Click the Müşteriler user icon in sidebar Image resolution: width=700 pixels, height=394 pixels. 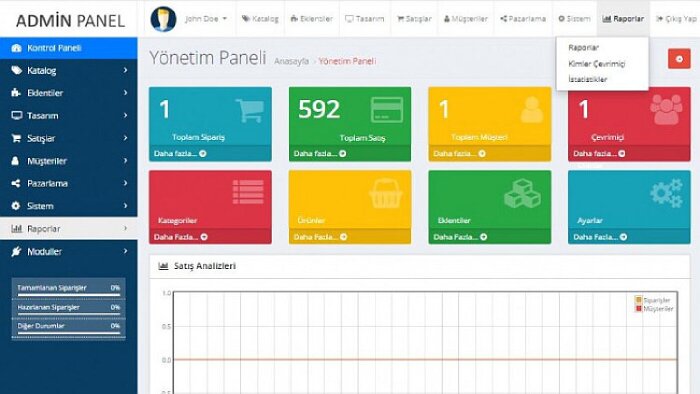[x=16, y=161]
